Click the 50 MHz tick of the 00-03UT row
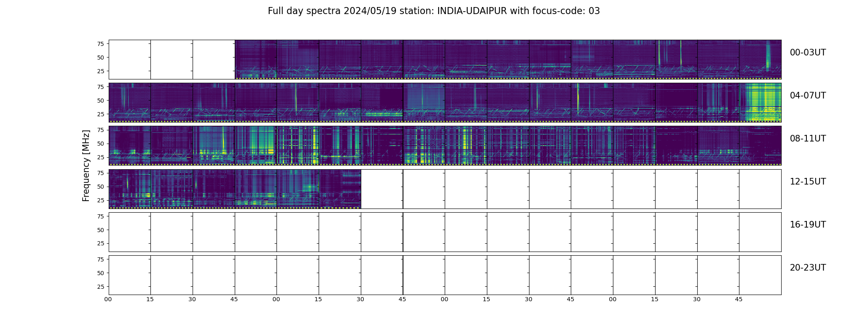The image size is (868, 331). coord(100,58)
